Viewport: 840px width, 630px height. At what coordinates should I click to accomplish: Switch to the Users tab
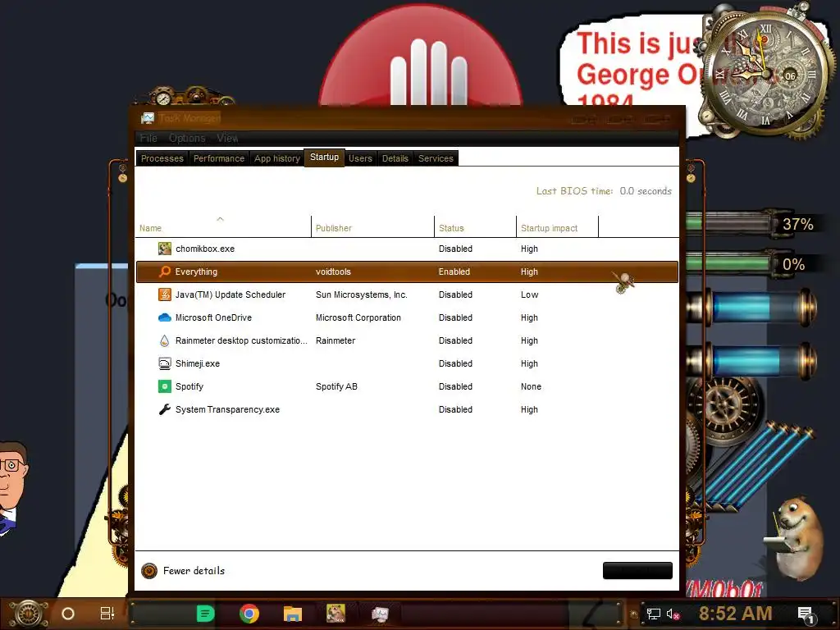pos(360,158)
